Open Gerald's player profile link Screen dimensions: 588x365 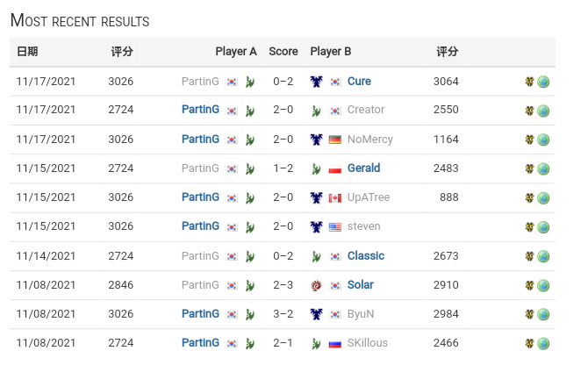[363, 168]
